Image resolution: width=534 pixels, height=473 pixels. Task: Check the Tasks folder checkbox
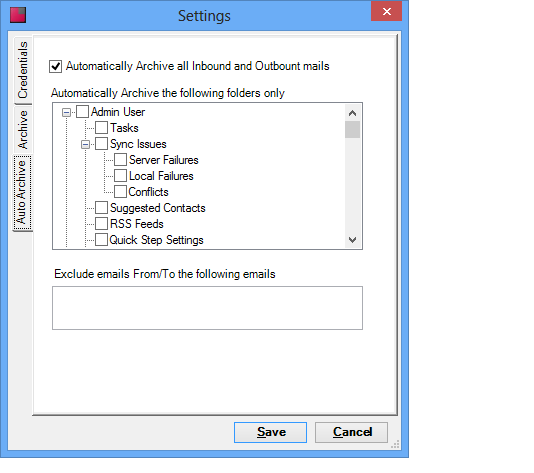101,128
